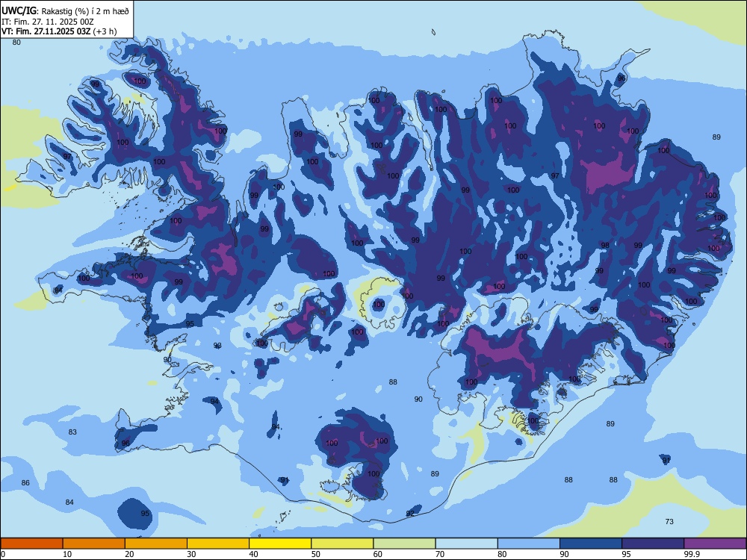Click the legend tick label '20'
The height and width of the screenshot is (560, 747).
[129, 554]
